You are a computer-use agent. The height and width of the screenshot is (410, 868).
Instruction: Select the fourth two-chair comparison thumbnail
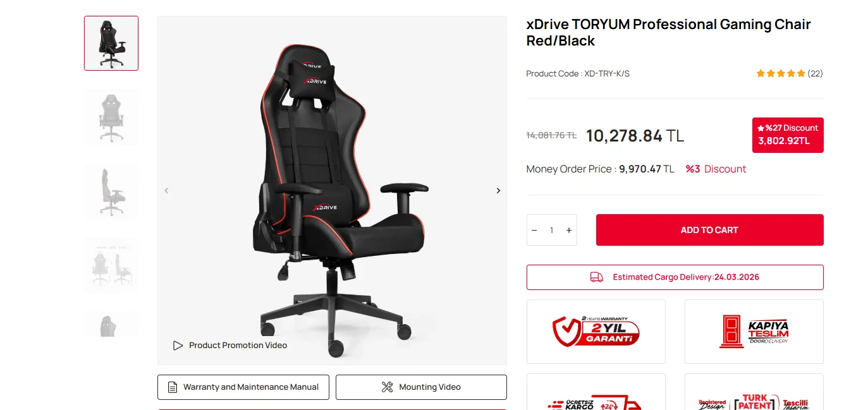(x=111, y=266)
